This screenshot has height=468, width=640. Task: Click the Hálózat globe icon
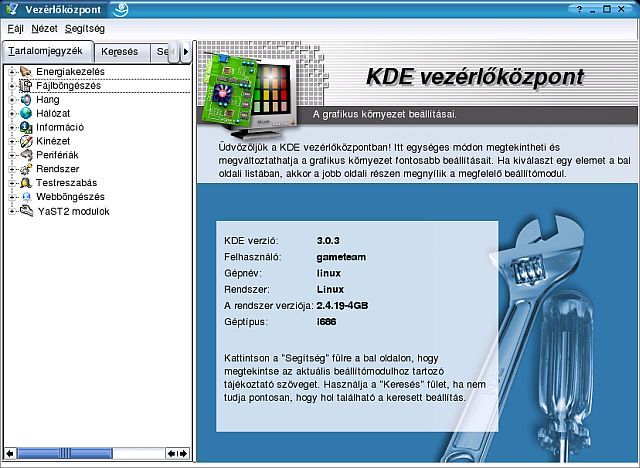coord(26,113)
